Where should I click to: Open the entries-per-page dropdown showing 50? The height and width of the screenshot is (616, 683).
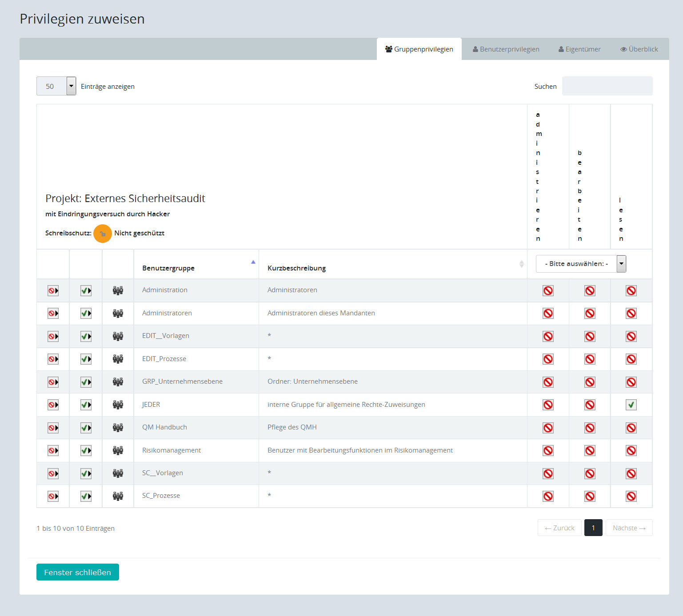(56, 86)
